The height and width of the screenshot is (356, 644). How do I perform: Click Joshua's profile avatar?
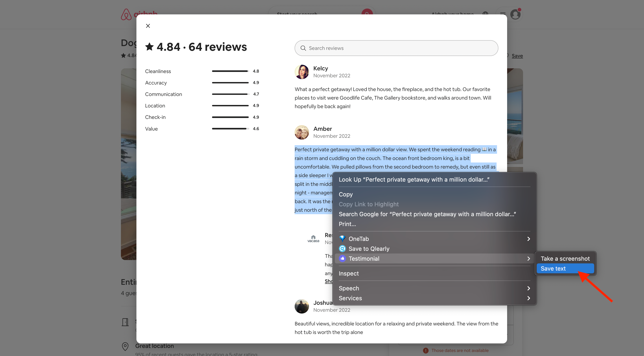coord(302,306)
